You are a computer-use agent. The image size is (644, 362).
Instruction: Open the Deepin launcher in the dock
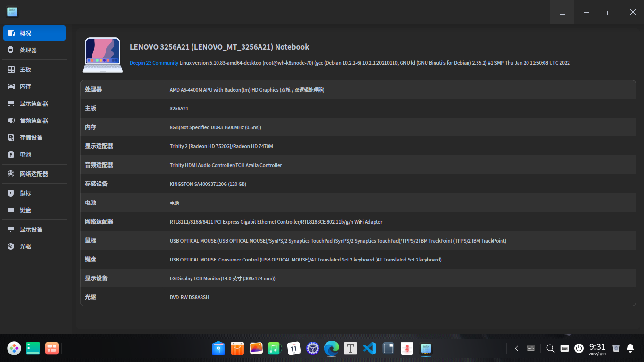(x=14, y=348)
